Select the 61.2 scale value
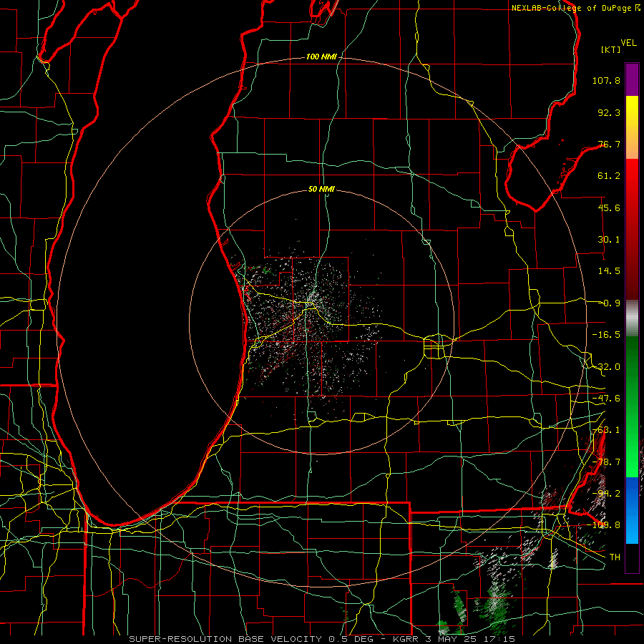Viewport: 644px width, 644px height. pos(609,176)
